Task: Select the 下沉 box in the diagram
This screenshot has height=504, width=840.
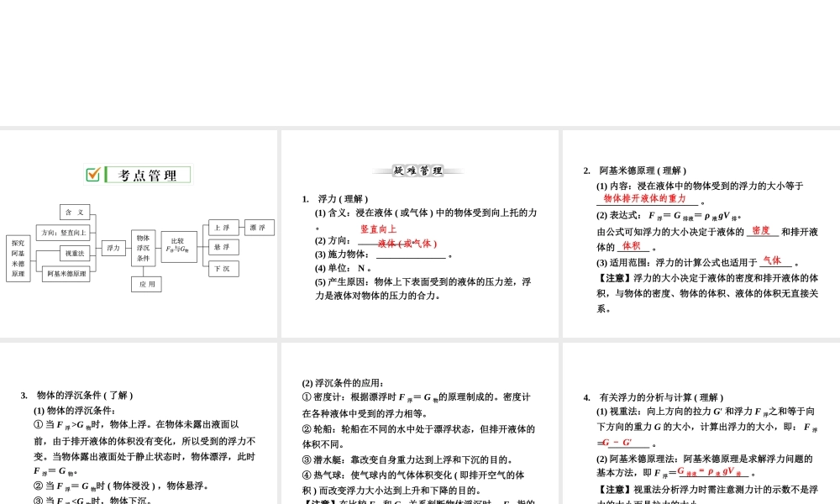Action: pyautogui.click(x=223, y=268)
